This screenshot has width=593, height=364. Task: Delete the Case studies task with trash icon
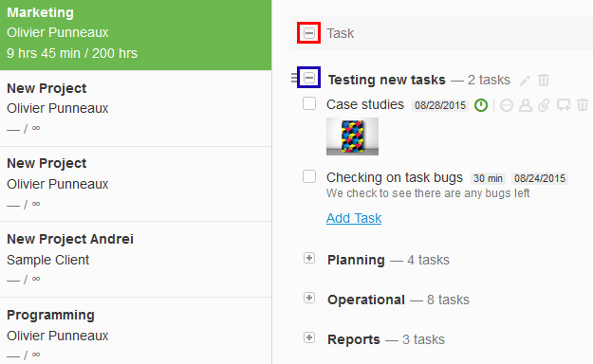pos(583,105)
